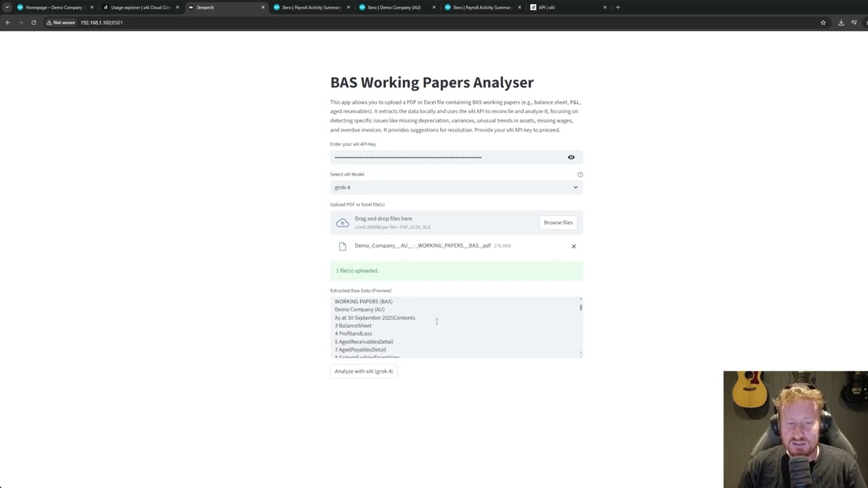Click the document icon beside the uploaded PDF
This screenshot has height=488, width=868.
point(342,246)
